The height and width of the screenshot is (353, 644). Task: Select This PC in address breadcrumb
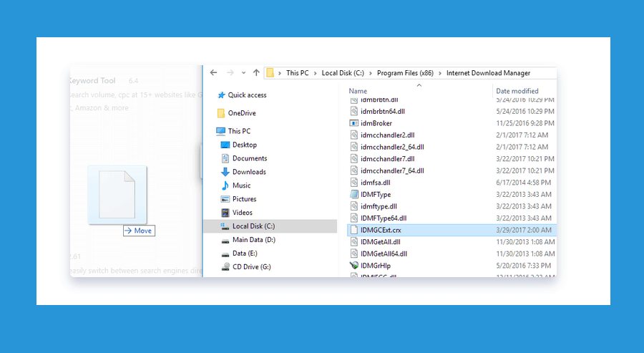tap(298, 73)
